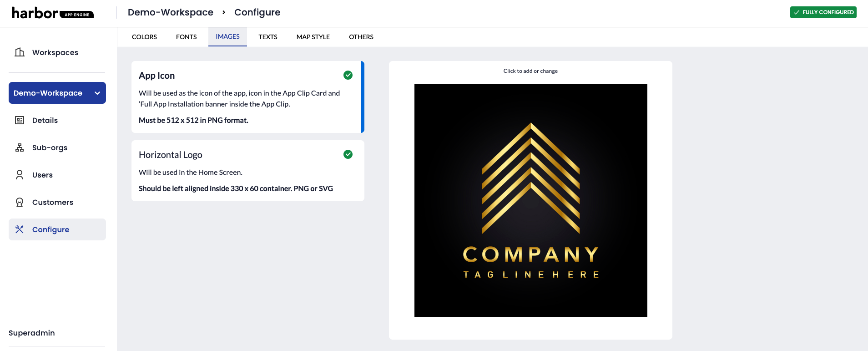Click the company logo image preview
The width and height of the screenshot is (868, 351).
530,200
